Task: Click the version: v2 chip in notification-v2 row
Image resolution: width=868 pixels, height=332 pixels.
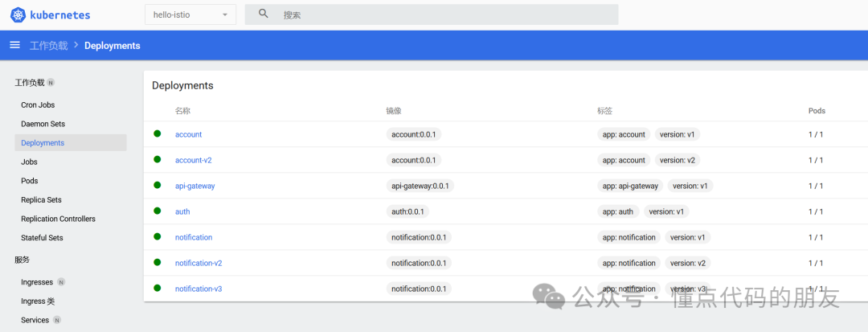Action: (x=687, y=263)
